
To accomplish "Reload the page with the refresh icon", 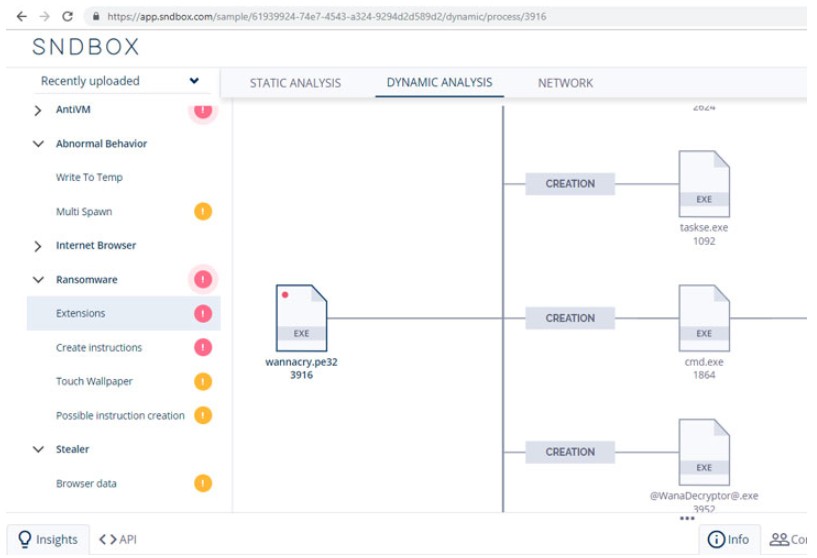I will pos(67,16).
